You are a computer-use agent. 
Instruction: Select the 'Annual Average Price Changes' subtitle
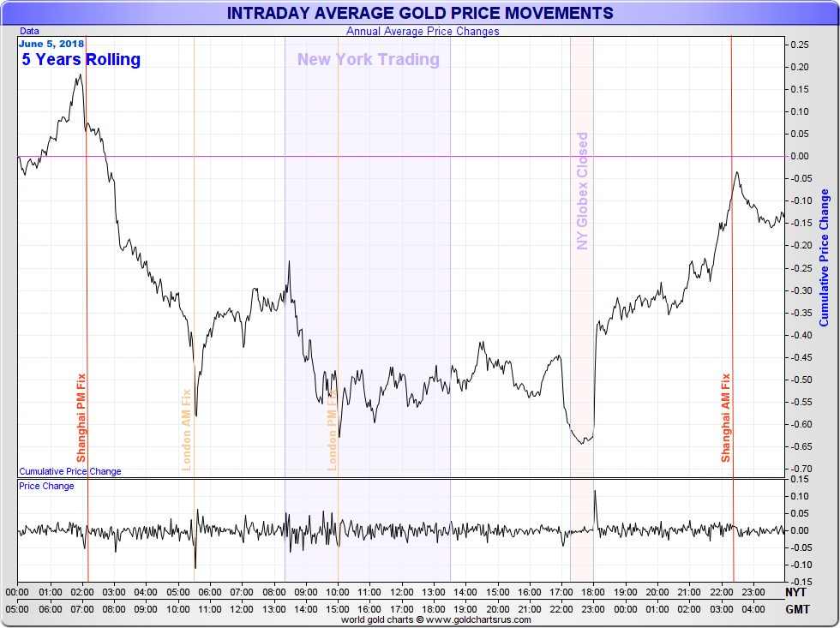tap(423, 31)
